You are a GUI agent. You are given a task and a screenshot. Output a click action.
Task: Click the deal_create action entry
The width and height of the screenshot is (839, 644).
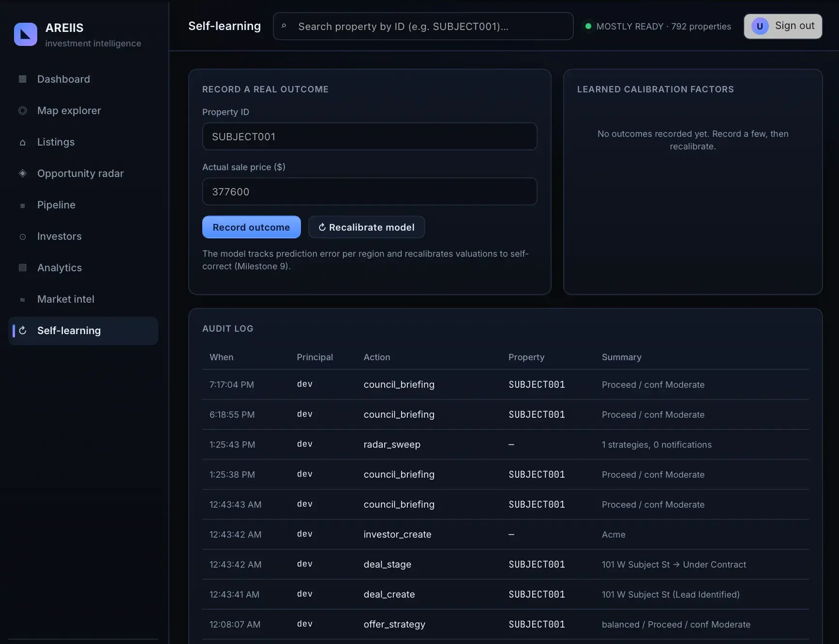(x=389, y=594)
